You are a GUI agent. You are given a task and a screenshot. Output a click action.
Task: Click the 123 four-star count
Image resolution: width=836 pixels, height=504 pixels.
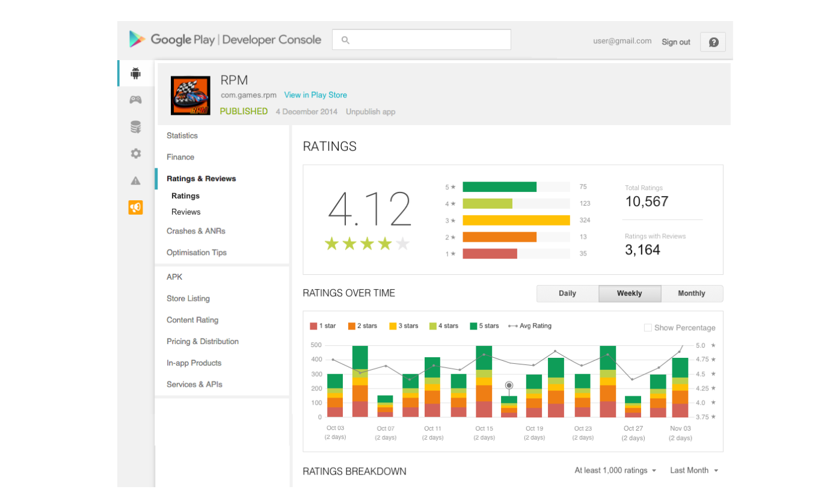coord(585,204)
